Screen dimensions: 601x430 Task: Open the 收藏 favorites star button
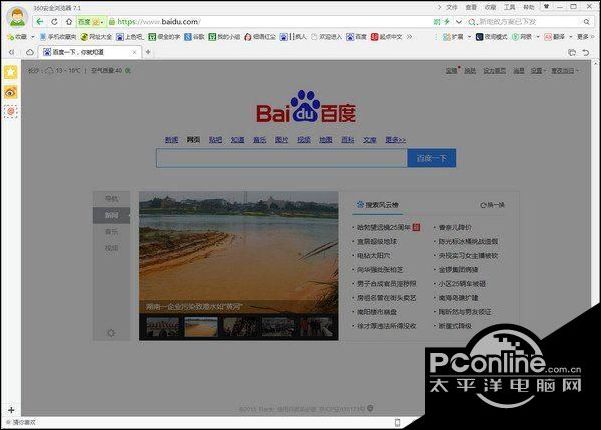point(17,37)
